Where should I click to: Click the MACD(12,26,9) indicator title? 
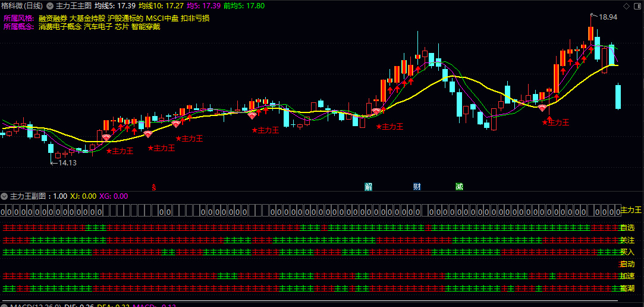[x=36, y=306]
